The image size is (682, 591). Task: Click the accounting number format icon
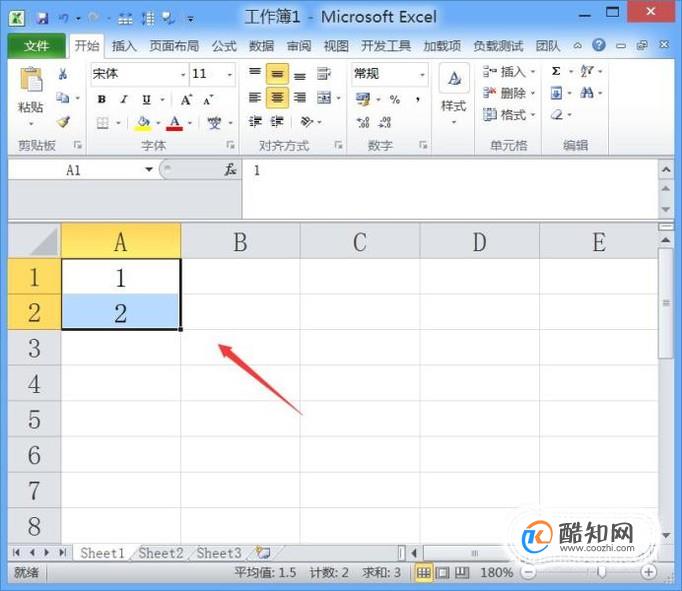(363, 99)
